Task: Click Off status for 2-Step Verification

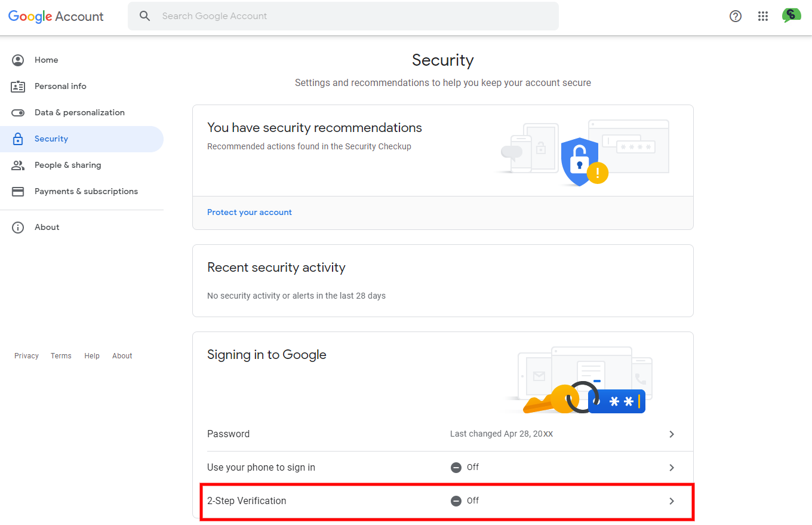Action: click(x=465, y=501)
